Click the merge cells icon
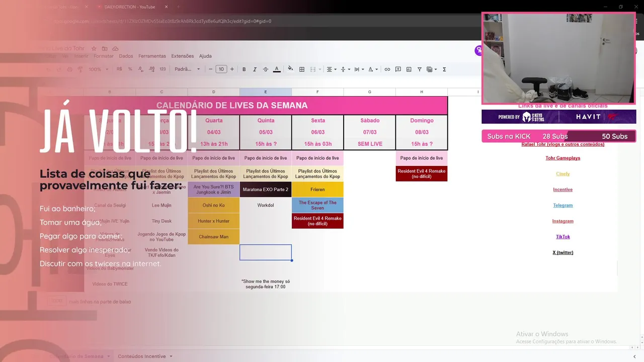This screenshot has height=362, width=644. [313, 69]
